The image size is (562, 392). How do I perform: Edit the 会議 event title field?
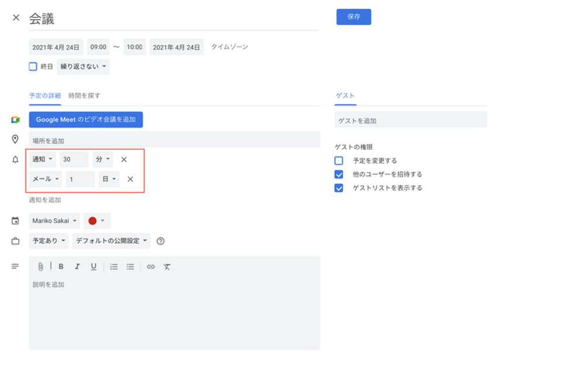click(173, 19)
